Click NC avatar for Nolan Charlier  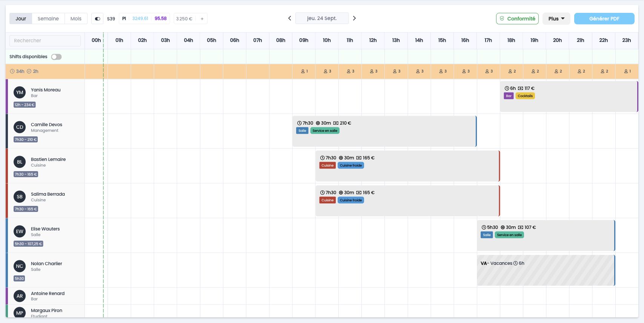[x=20, y=266]
